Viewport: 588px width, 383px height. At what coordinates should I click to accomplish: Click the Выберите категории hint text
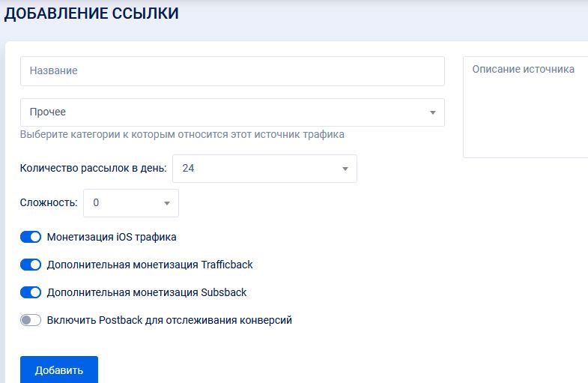182,135
